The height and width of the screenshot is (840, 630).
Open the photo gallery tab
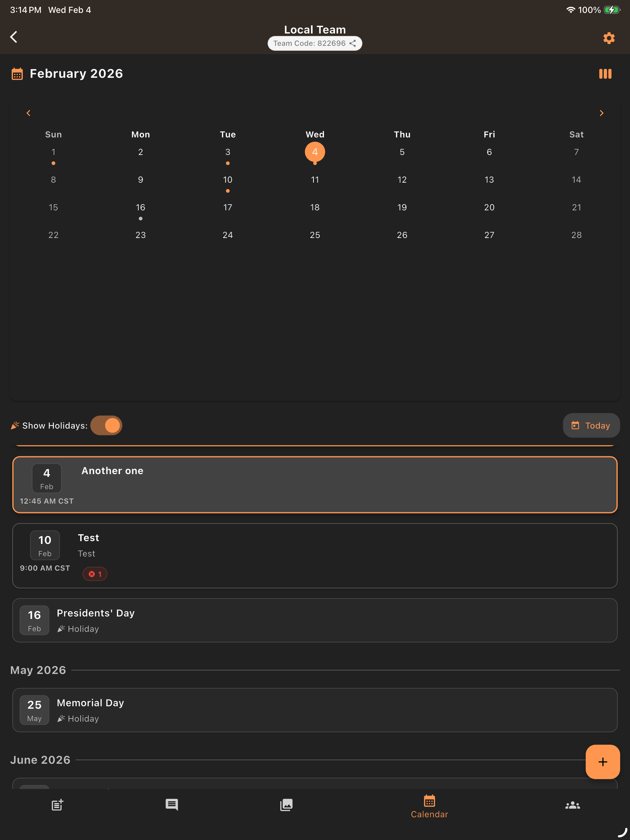coord(286,805)
